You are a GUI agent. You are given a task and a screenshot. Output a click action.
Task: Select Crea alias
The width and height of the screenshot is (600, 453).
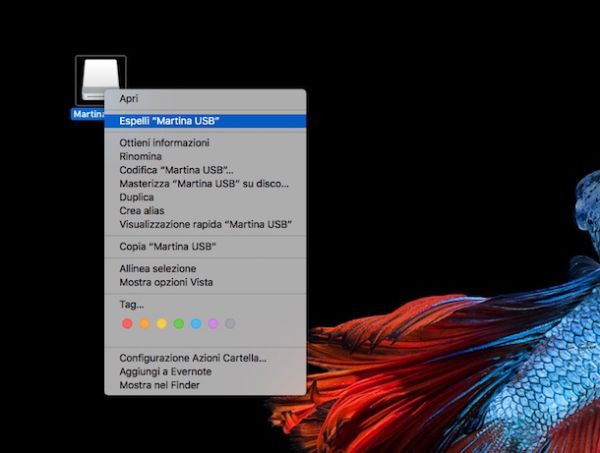tap(142, 211)
